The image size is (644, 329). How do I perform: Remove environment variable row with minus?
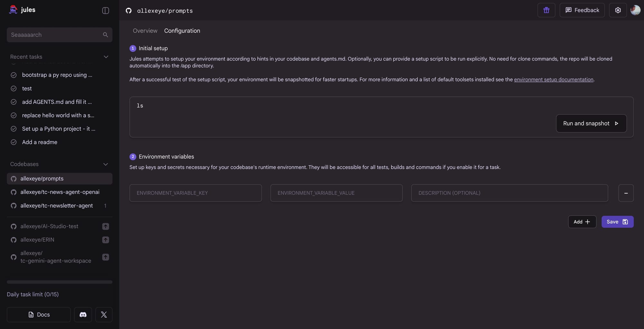click(626, 193)
